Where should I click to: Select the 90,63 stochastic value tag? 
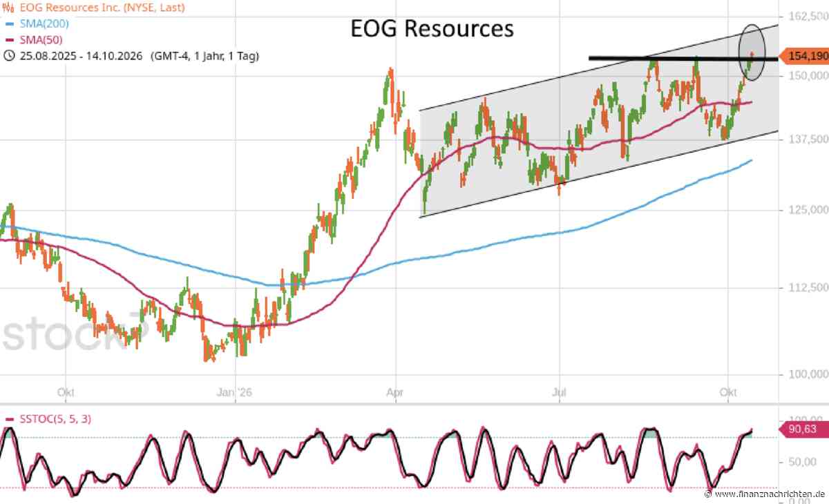801,429
